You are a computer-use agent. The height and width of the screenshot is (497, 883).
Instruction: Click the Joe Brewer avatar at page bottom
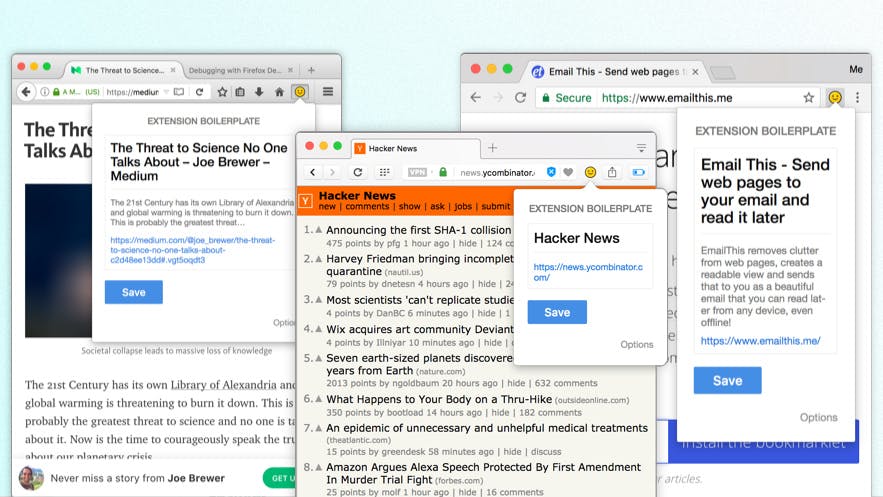point(31,478)
